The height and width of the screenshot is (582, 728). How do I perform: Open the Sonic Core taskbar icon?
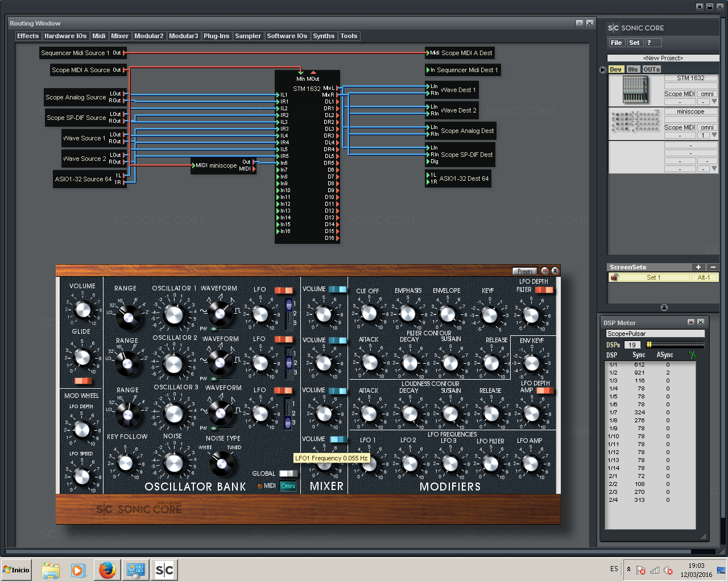pyautogui.click(x=164, y=570)
